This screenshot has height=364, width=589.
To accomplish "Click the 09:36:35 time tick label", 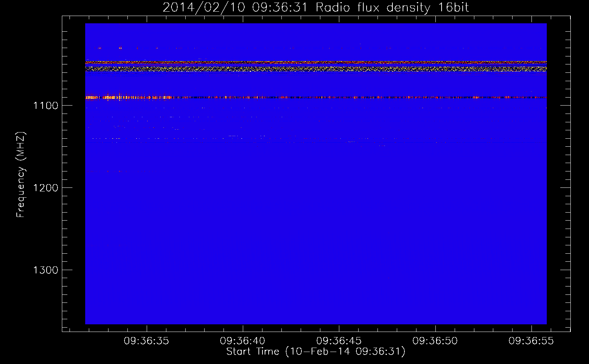I will (146, 341).
